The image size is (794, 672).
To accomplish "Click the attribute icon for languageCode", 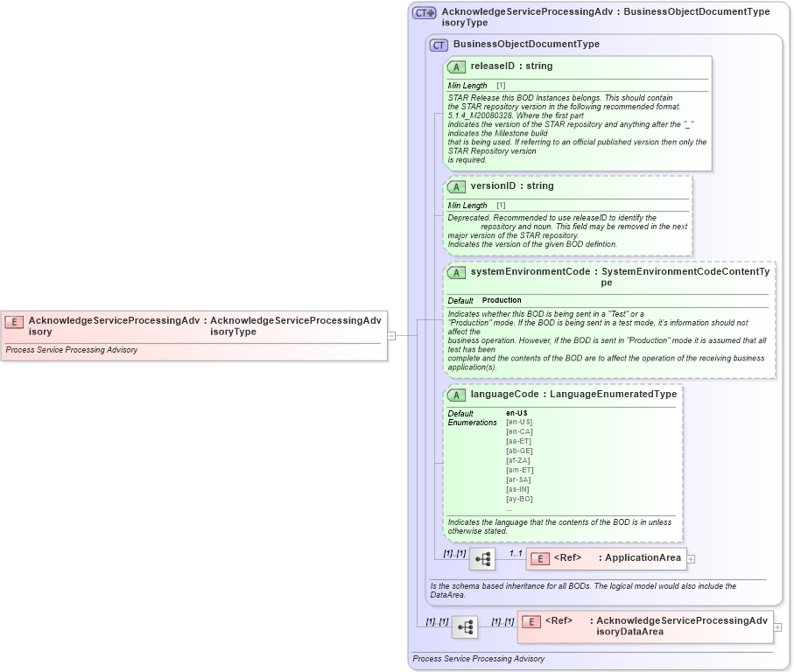I will click(456, 394).
